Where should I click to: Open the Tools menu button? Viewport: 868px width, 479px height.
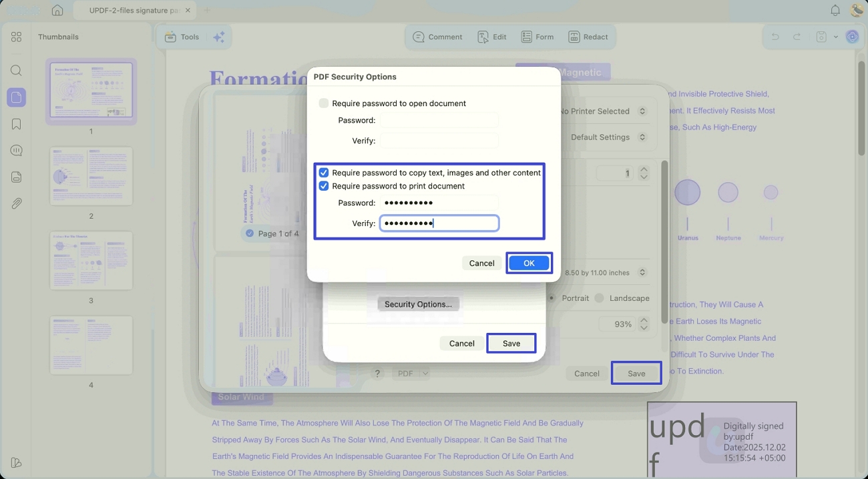pyautogui.click(x=182, y=37)
